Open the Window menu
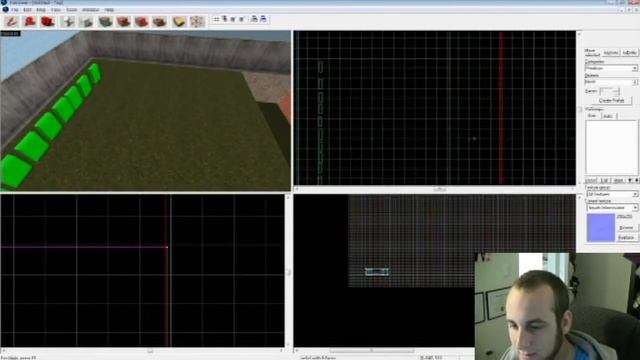Screen dimensions: 640x360 click(x=91, y=9)
